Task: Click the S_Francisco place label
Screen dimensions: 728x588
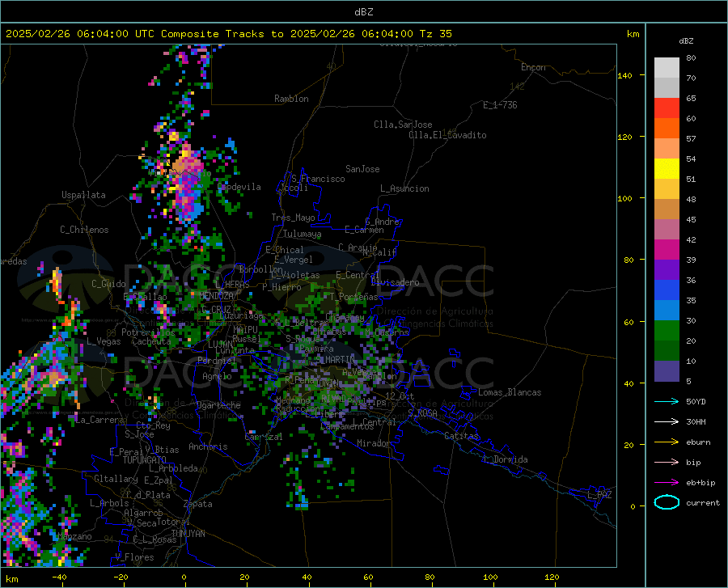Action: pyautogui.click(x=318, y=179)
